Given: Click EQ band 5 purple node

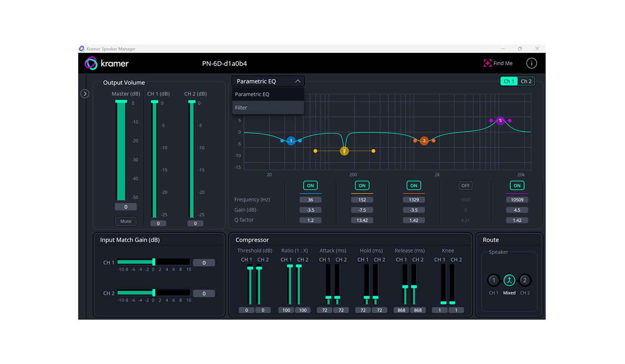Looking at the screenshot, I should tap(500, 121).
